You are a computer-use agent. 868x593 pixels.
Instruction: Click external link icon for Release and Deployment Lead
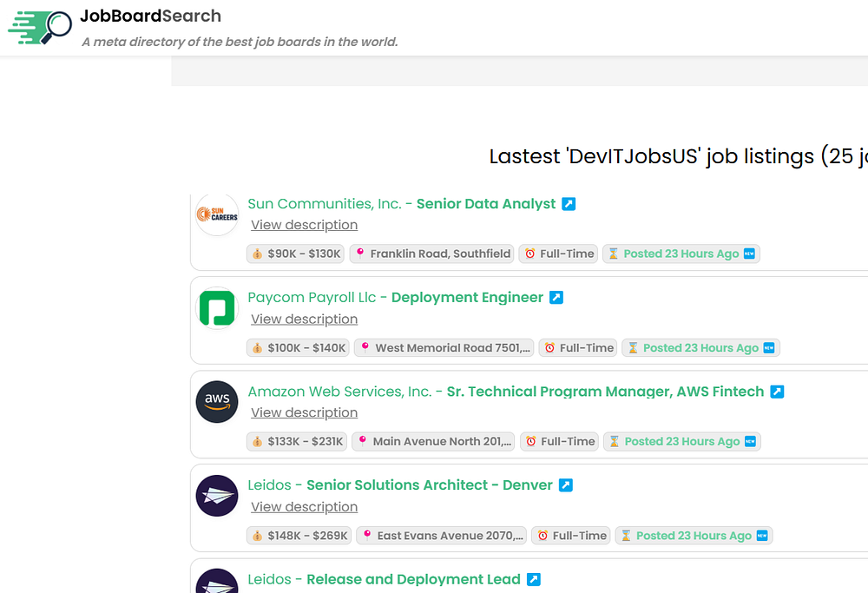tap(534, 579)
